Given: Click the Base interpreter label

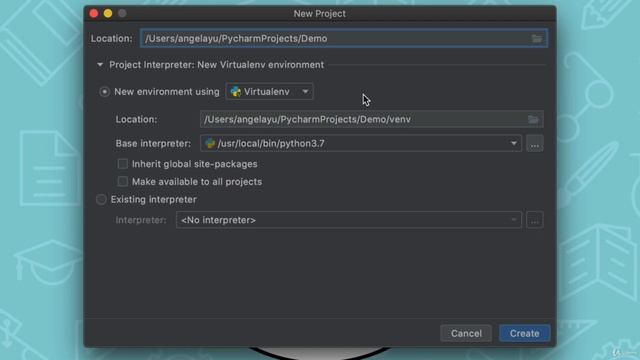Looking at the screenshot, I should (153, 144).
